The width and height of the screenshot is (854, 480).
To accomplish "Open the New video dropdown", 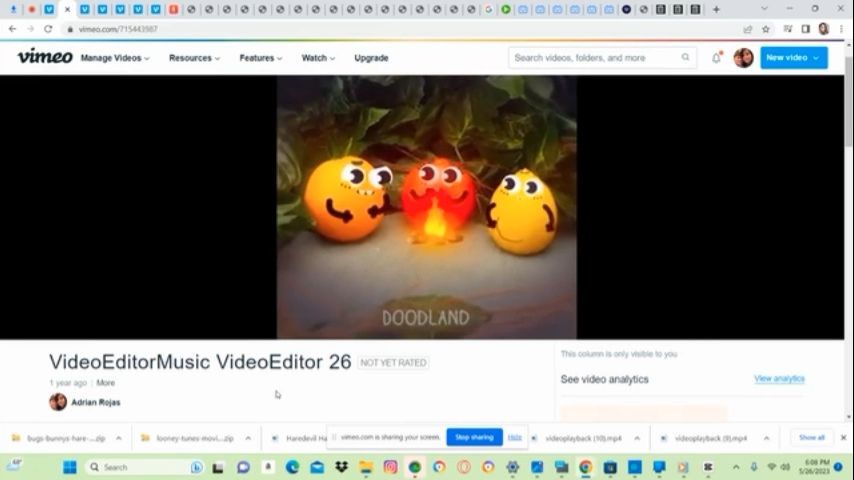I will (x=793, y=58).
